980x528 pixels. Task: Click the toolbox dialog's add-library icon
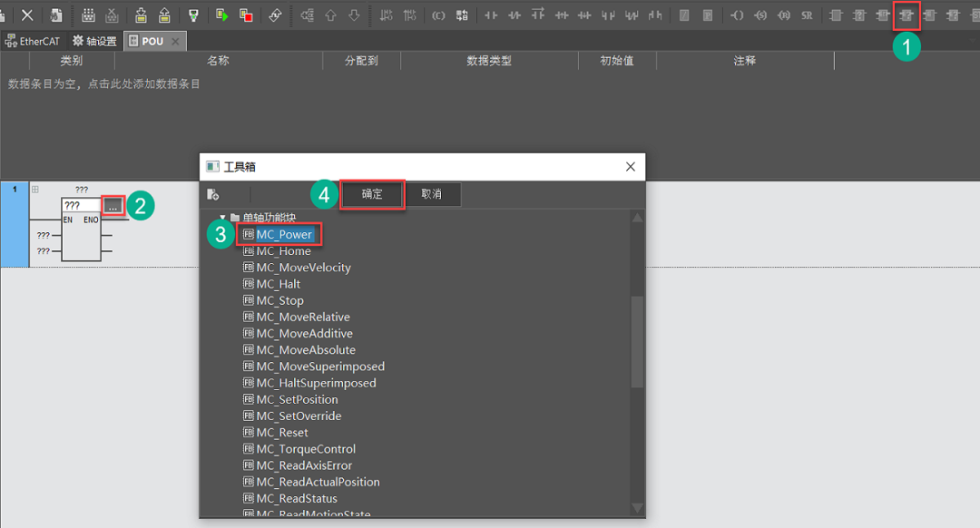coord(212,194)
